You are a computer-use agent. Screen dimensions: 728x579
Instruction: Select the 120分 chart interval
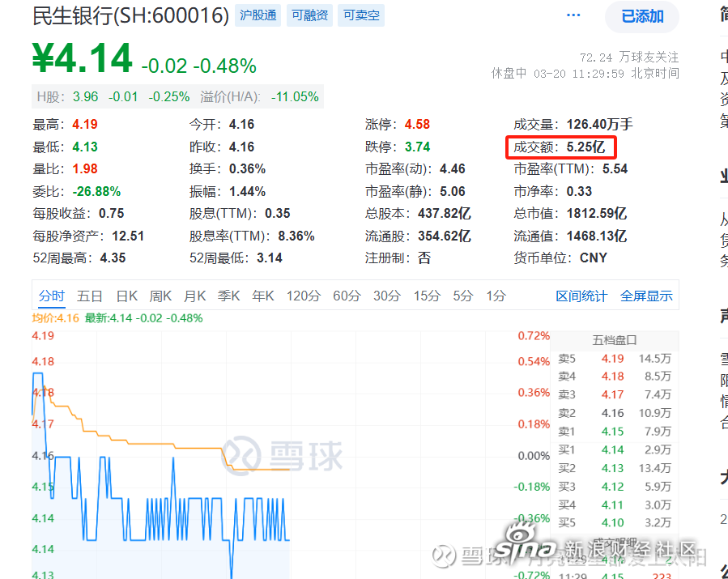(x=304, y=296)
